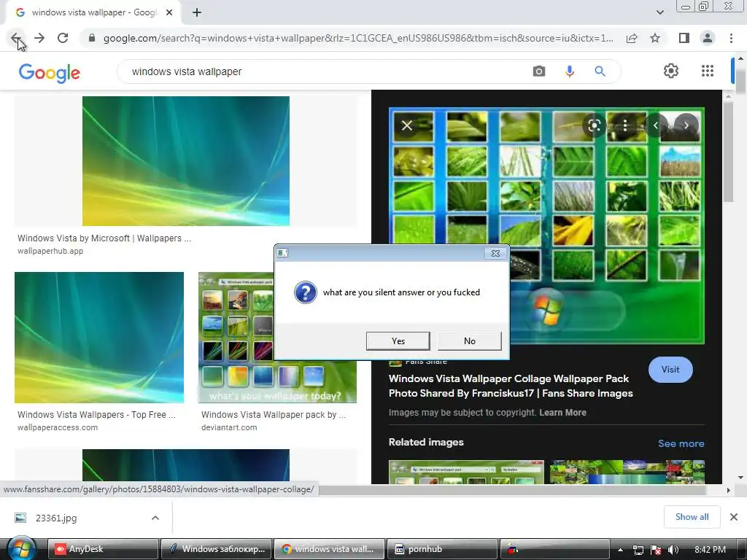This screenshot has width=747, height=560.
Task: Click Show all downloads
Action: (692, 517)
